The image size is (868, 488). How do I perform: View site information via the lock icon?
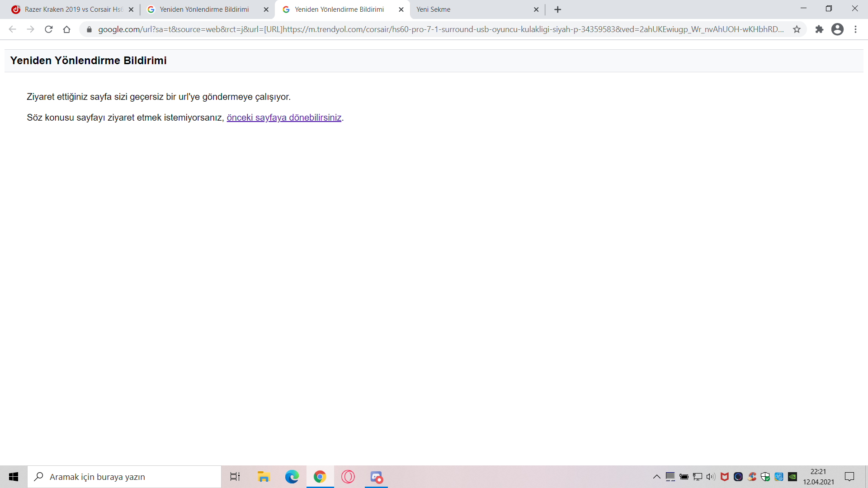[89, 29]
